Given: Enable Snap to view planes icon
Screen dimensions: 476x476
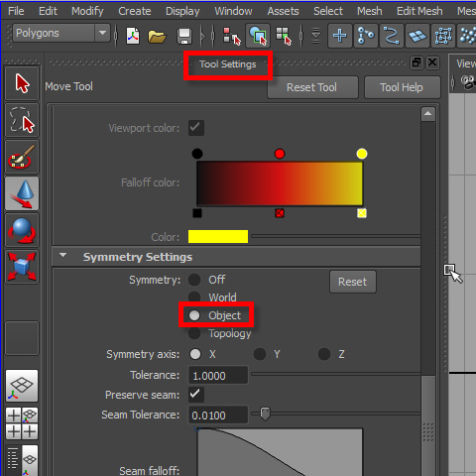Looking at the screenshot, I should [x=417, y=36].
